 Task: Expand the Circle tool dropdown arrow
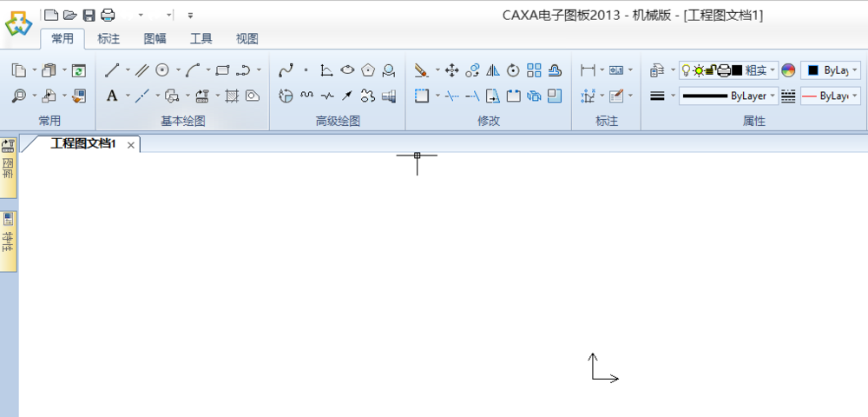pos(178,70)
